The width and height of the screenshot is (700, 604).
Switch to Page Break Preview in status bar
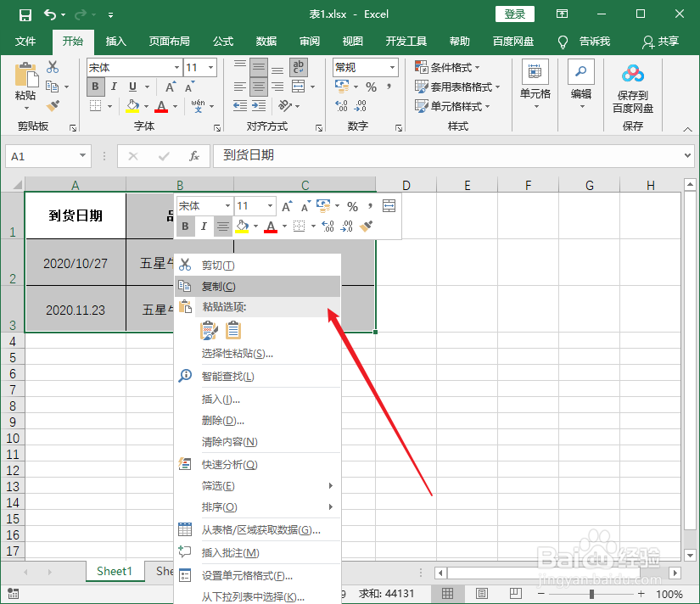(x=516, y=593)
